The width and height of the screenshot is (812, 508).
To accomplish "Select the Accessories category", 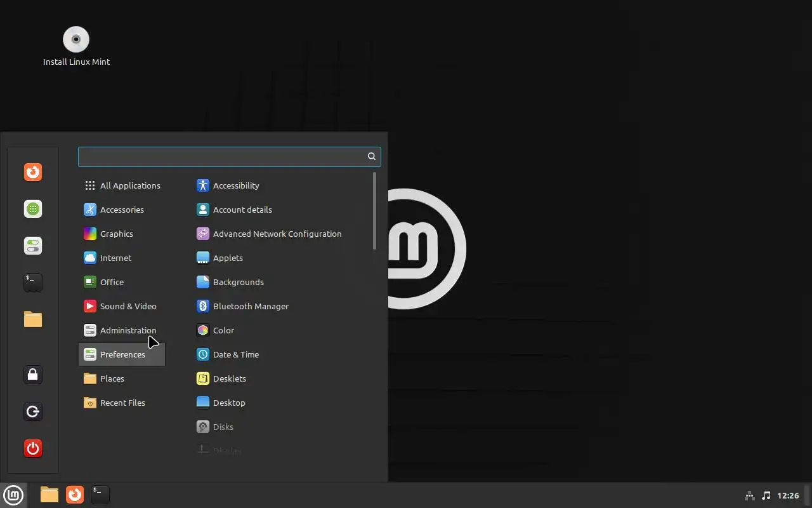I will click(x=122, y=210).
